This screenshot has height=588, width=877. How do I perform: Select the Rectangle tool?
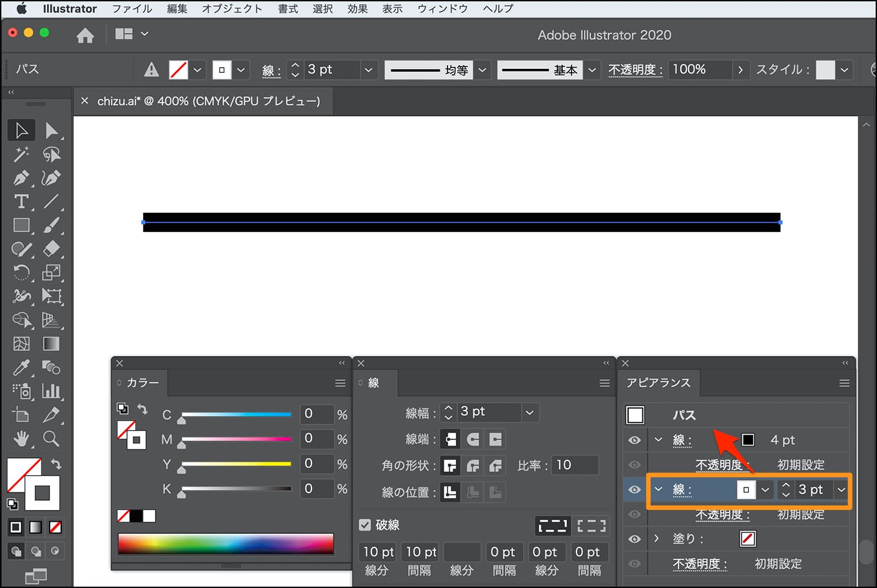(x=21, y=225)
